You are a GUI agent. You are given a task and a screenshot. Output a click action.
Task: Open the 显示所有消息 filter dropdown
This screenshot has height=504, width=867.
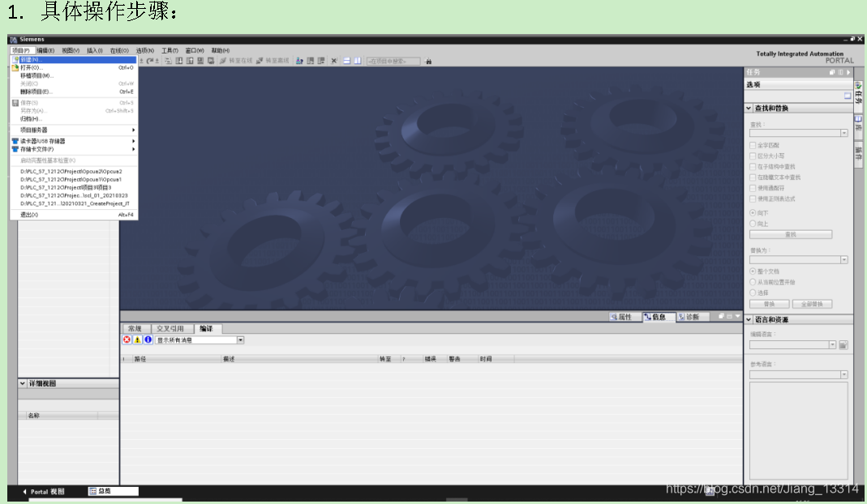241,340
